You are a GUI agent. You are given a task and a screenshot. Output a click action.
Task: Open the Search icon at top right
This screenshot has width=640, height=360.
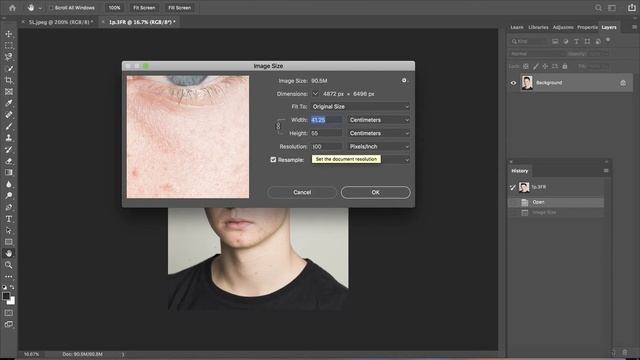(598, 8)
